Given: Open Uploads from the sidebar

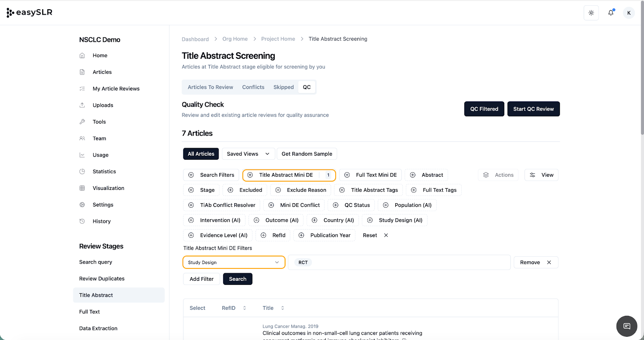Looking at the screenshot, I should pos(103,105).
